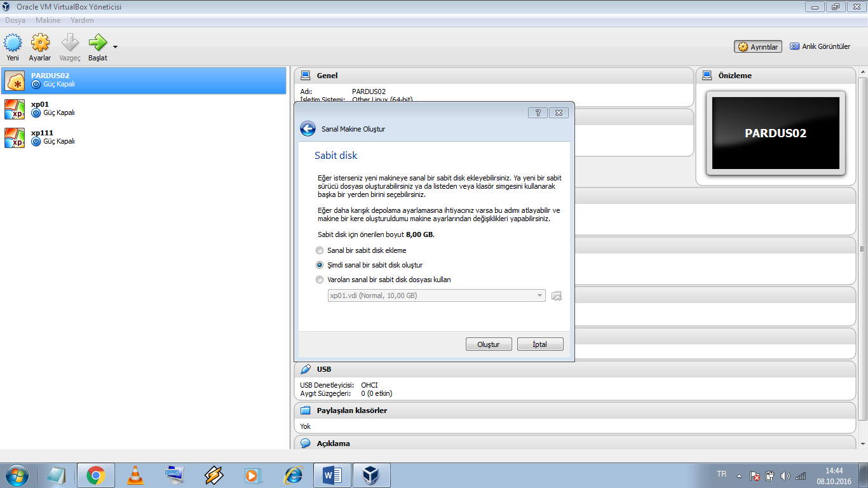The image size is (868, 488).
Task: Select the xp01 virtual machine icon
Action: (x=15, y=109)
